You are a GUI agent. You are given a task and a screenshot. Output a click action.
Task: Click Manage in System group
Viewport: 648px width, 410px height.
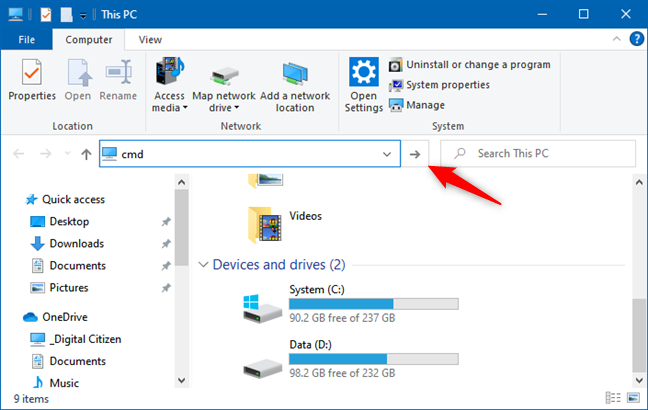point(417,105)
